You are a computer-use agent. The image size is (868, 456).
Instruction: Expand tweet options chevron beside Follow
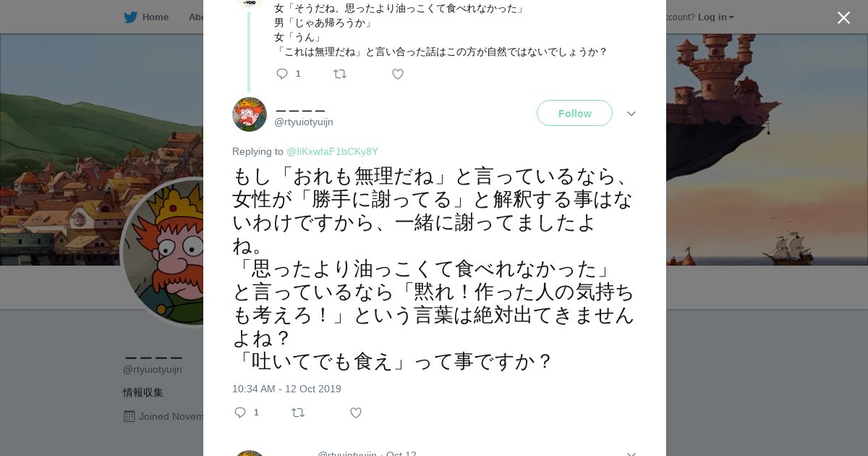631,114
